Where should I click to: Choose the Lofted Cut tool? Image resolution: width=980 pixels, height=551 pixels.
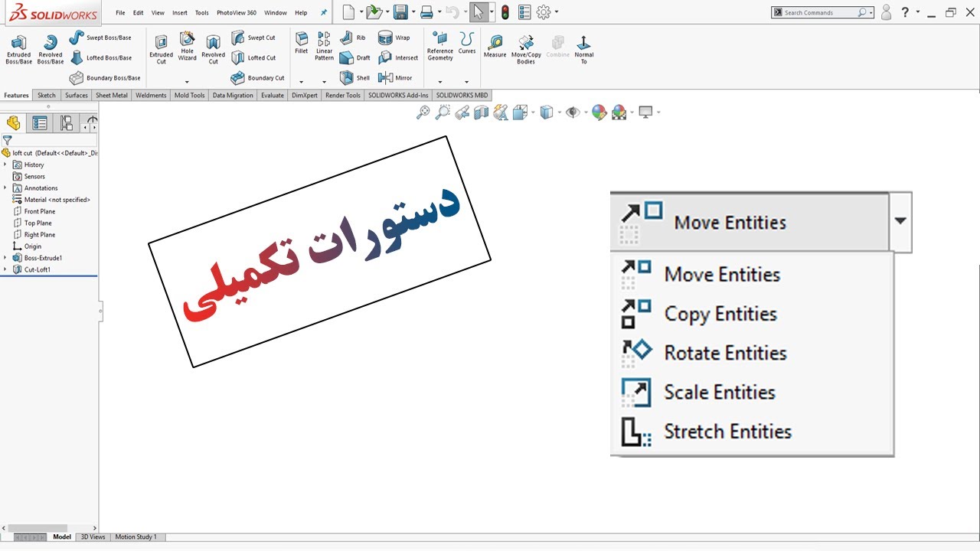[x=253, y=57]
